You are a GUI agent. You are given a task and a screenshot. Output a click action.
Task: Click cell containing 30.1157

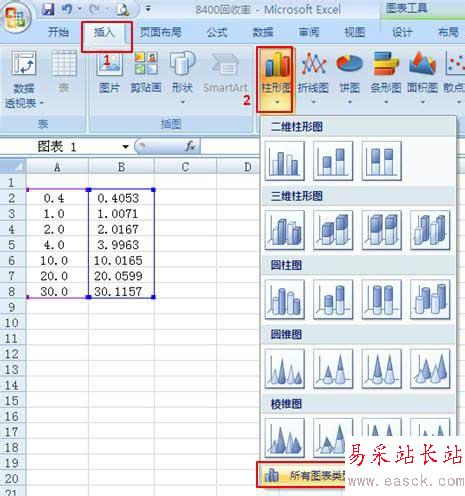(x=122, y=292)
